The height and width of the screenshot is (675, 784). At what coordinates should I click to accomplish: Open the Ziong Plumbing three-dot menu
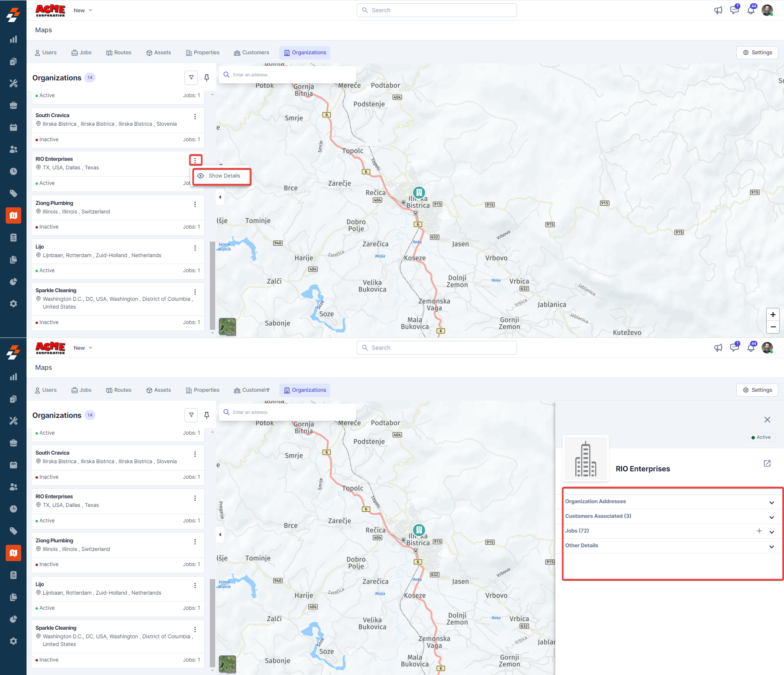195,204
